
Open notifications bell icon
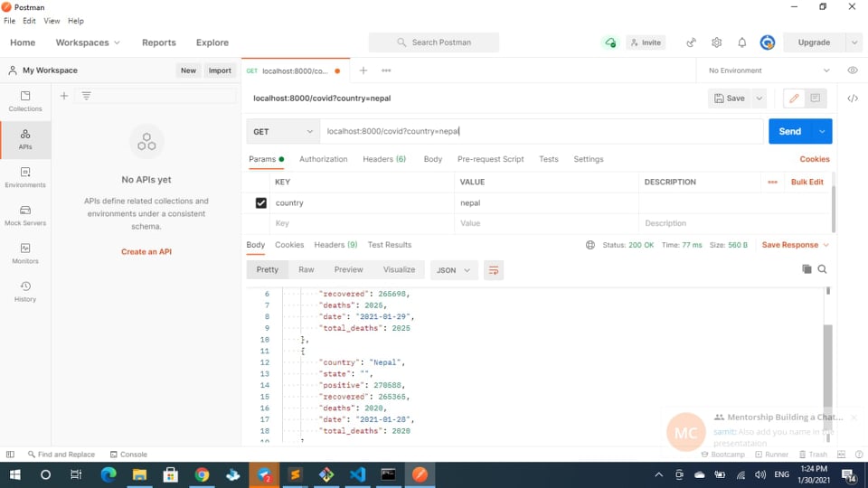click(x=742, y=42)
